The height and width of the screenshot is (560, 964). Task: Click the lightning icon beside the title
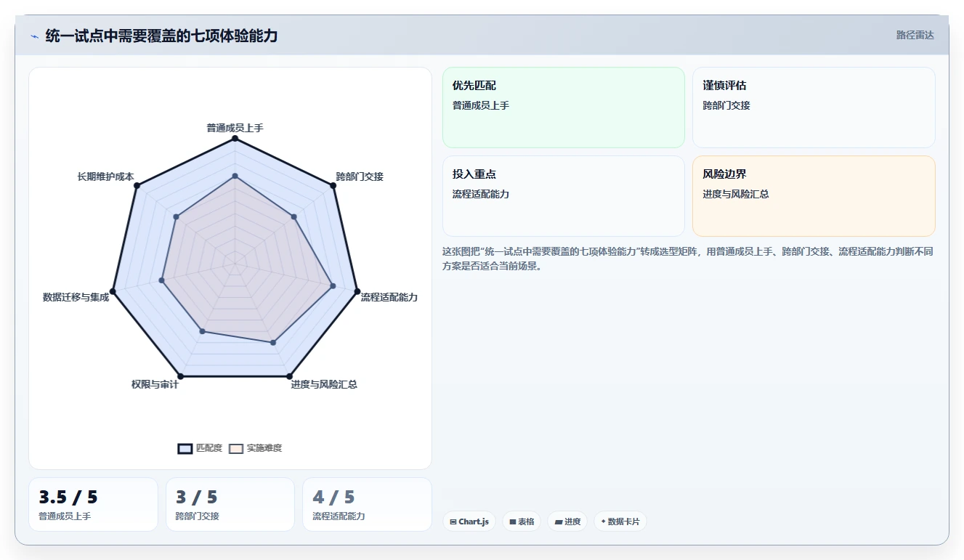[34, 36]
